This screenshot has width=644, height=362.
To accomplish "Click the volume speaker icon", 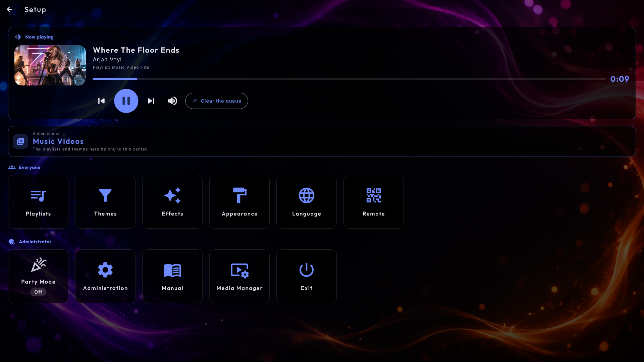I will (x=172, y=101).
